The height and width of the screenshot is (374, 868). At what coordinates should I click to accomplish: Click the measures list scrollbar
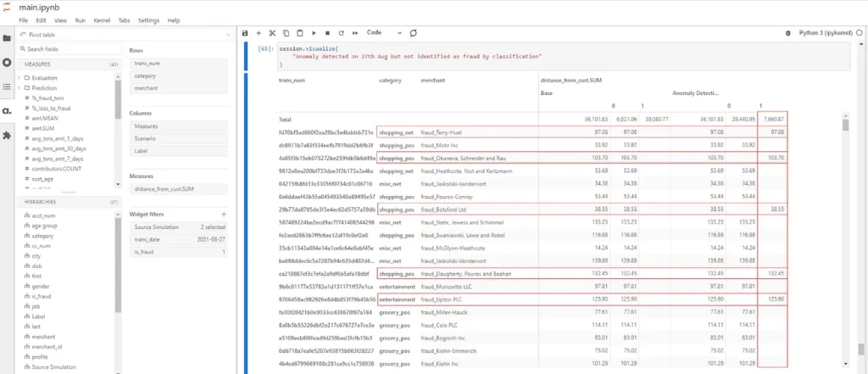(x=118, y=100)
